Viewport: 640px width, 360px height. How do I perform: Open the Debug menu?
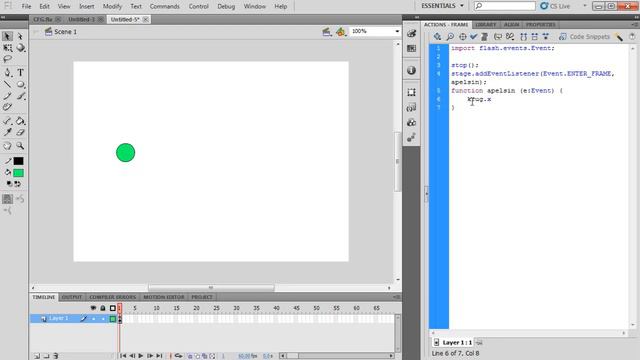[226, 7]
